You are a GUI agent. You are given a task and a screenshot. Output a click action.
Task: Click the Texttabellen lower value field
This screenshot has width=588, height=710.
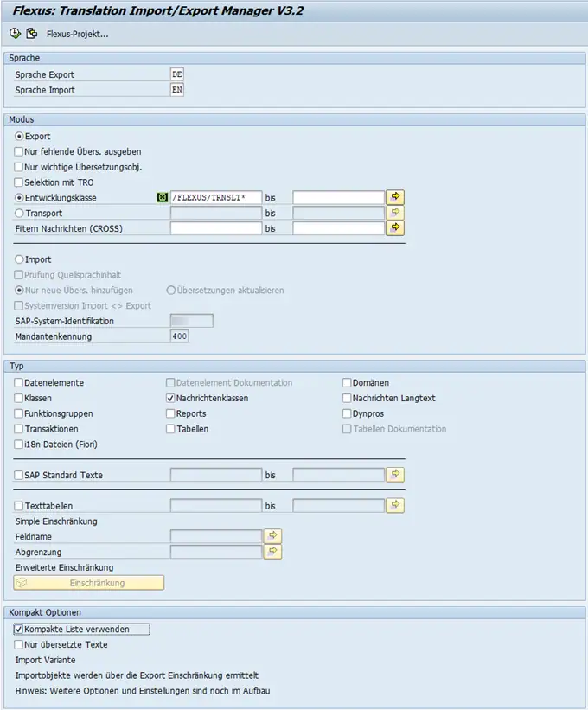click(216, 506)
